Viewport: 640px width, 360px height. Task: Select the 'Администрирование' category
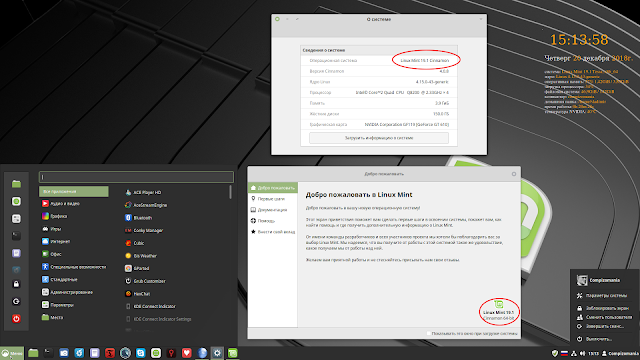point(74,292)
